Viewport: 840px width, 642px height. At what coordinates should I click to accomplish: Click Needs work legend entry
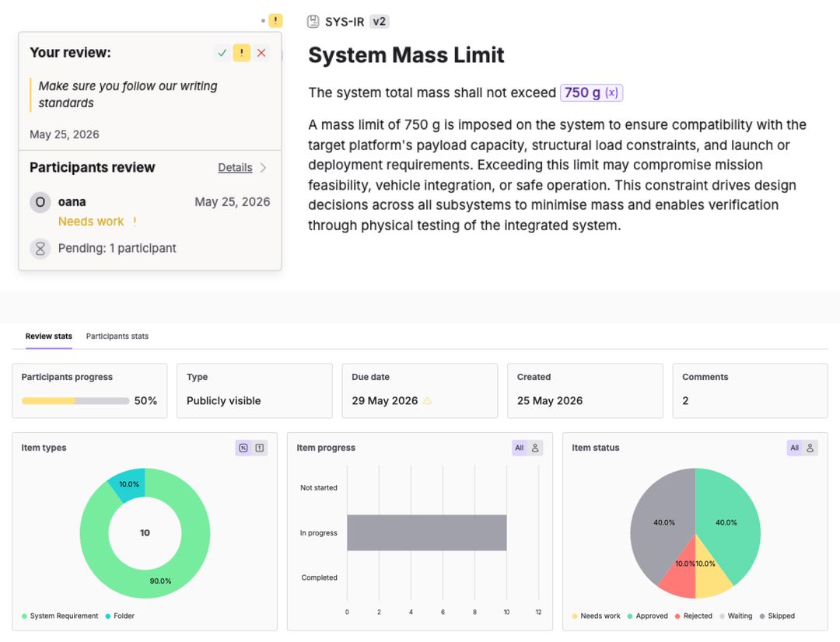[597, 616]
